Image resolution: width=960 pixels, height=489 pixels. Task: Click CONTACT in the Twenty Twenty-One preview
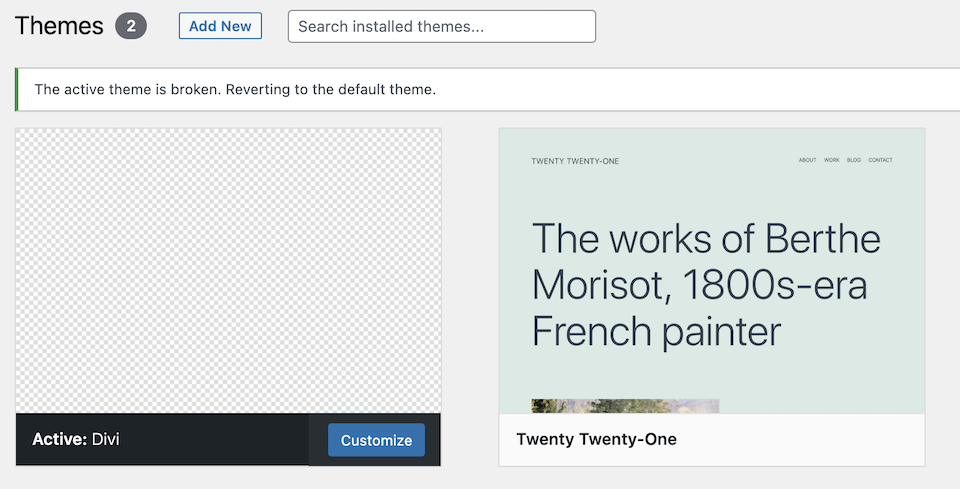[880, 160]
